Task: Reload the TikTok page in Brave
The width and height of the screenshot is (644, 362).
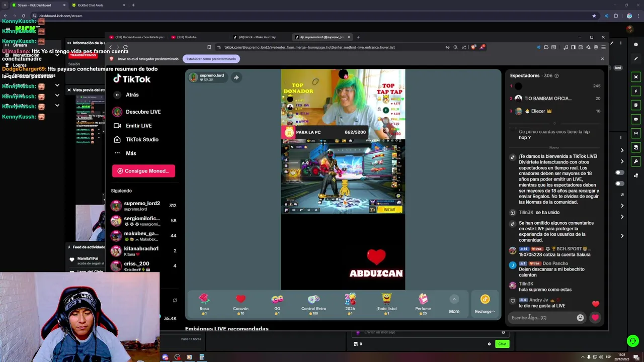Action: point(125,47)
